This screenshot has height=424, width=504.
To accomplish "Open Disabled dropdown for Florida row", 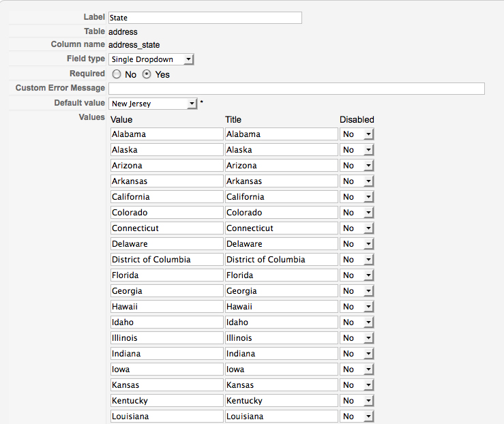I will pos(357,275).
